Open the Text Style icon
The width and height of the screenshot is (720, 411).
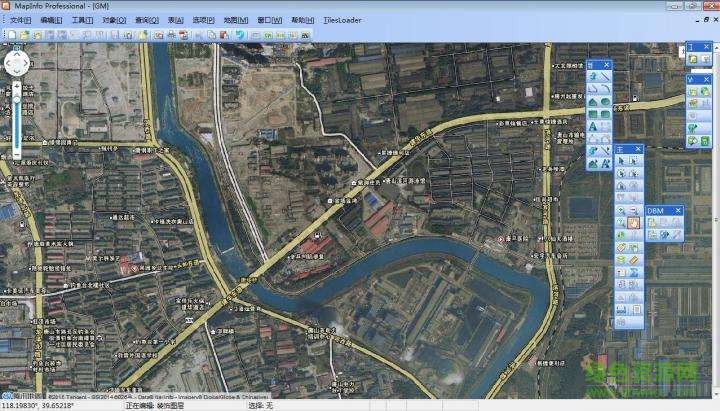point(605,163)
